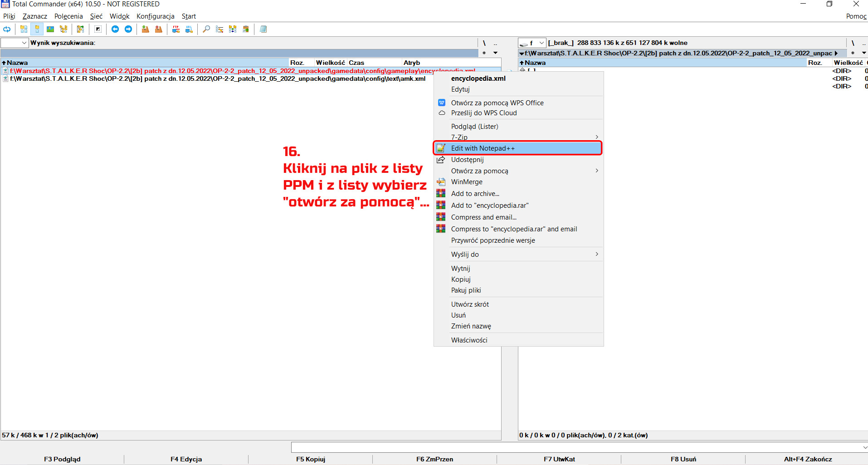Click the pack files icon
The width and height of the screenshot is (868, 465).
point(145,29)
